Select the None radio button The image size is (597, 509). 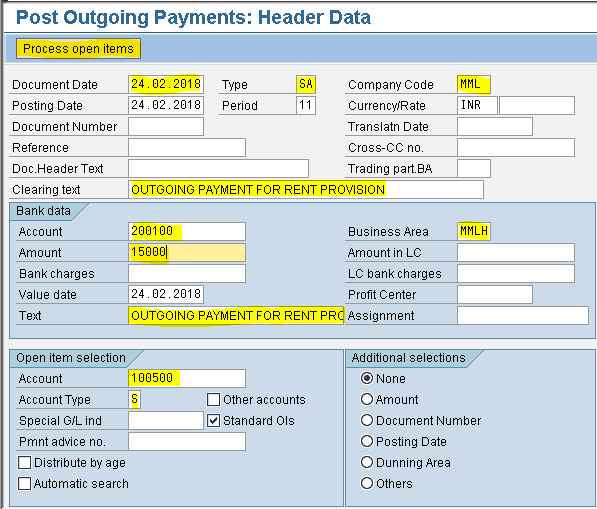pyautogui.click(x=367, y=378)
